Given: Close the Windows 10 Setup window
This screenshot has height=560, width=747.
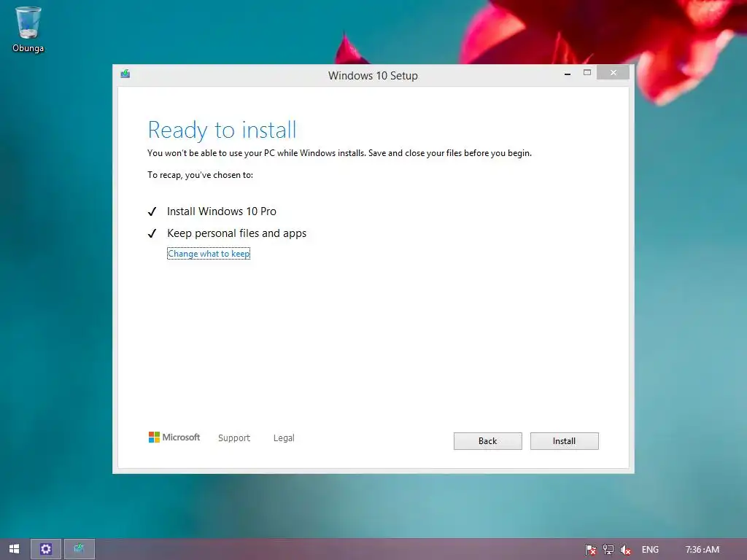Looking at the screenshot, I should 613,72.
